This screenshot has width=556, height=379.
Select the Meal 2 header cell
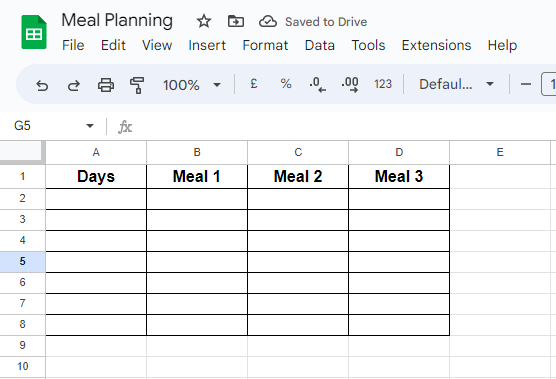click(298, 177)
